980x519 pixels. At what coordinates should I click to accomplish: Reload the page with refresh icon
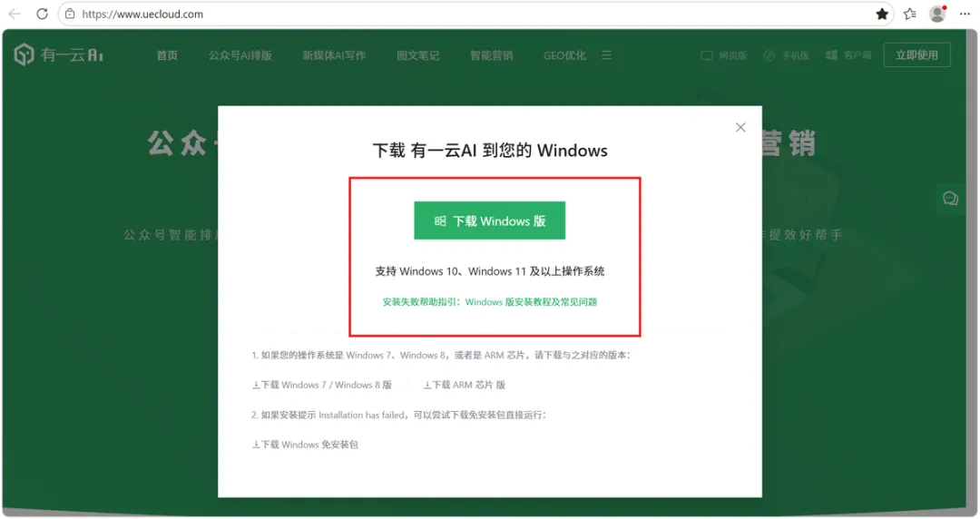[42, 14]
